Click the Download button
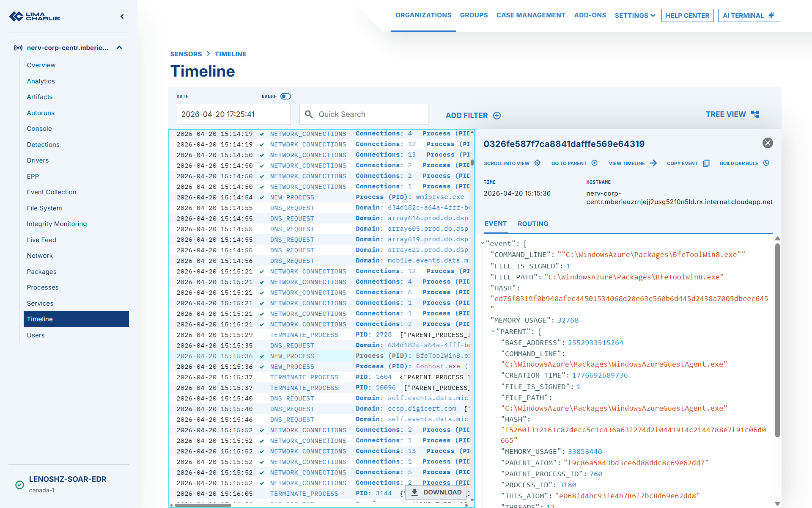The height and width of the screenshot is (508, 812). pos(436,492)
